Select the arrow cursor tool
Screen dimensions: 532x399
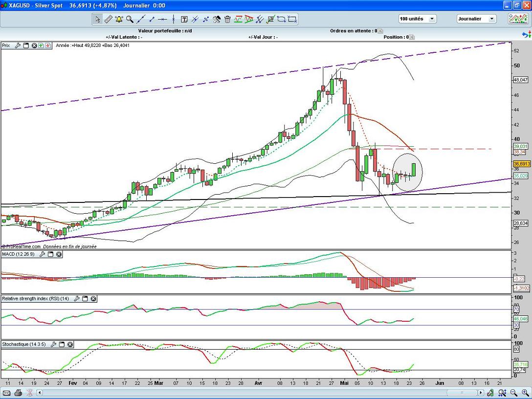tap(97, 20)
